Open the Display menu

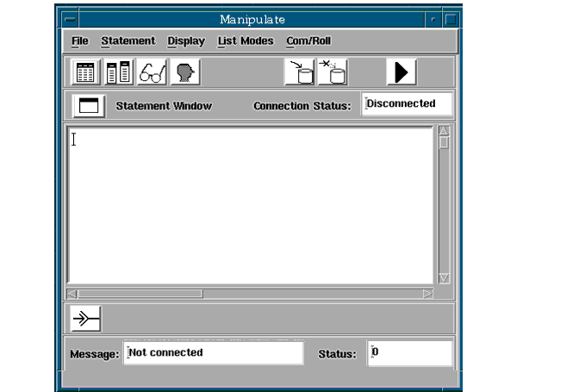[x=186, y=40]
